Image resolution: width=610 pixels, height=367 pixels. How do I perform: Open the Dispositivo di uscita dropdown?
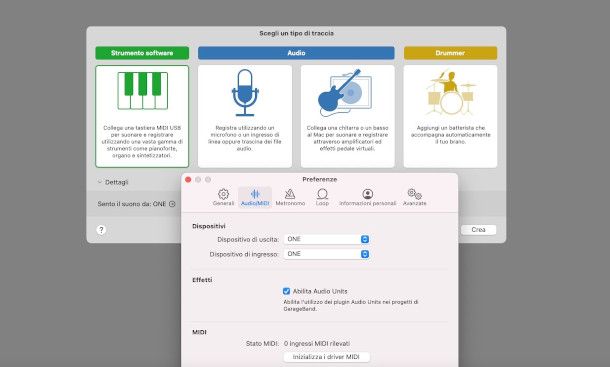326,239
